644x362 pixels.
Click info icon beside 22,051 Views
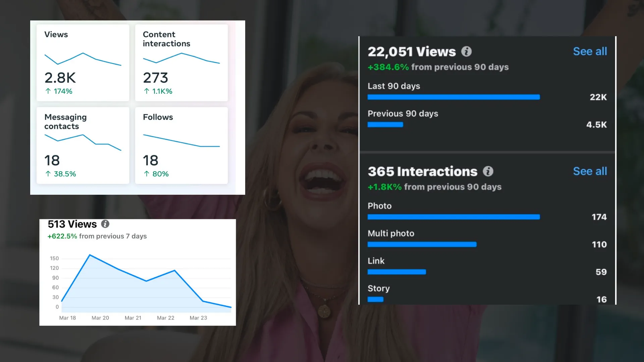click(x=466, y=51)
